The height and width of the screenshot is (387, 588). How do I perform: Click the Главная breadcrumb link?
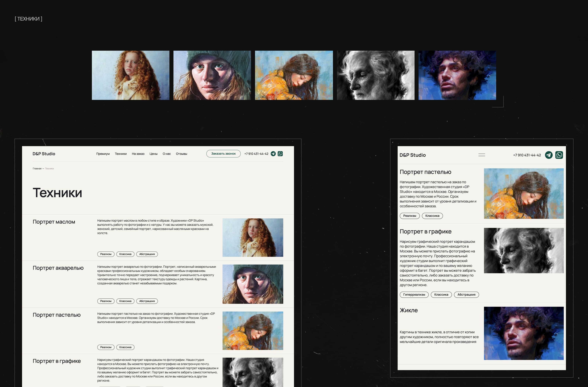pos(37,169)
